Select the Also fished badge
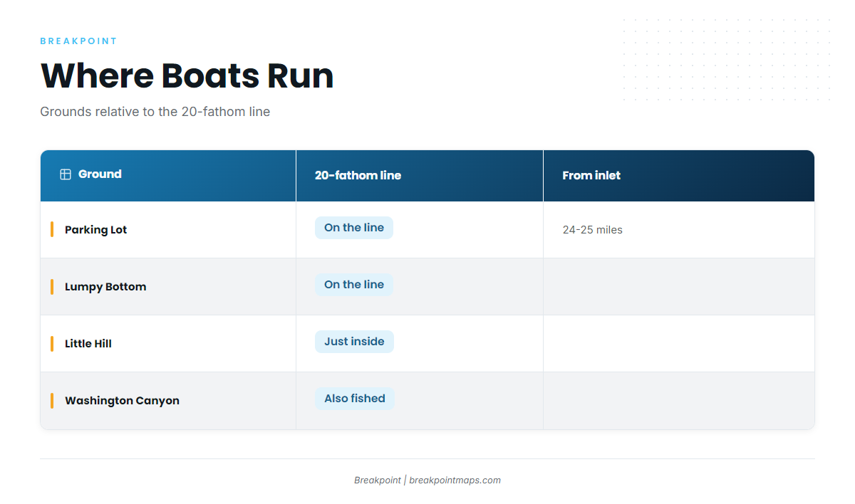 tap(355, 399)
